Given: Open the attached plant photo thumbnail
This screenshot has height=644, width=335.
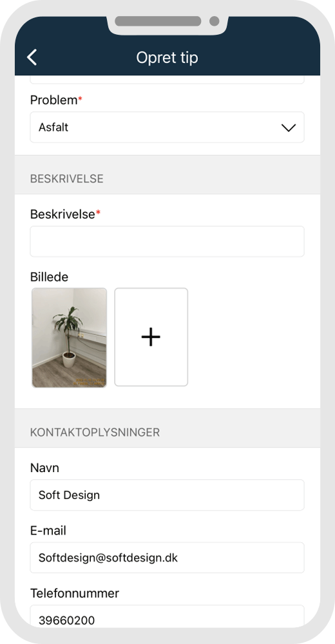Looking at the screenshot, I should pos(69,337).
